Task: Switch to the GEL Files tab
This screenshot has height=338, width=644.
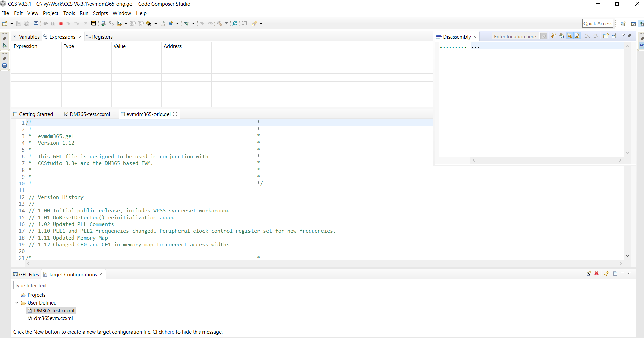Action: (26, 275)
